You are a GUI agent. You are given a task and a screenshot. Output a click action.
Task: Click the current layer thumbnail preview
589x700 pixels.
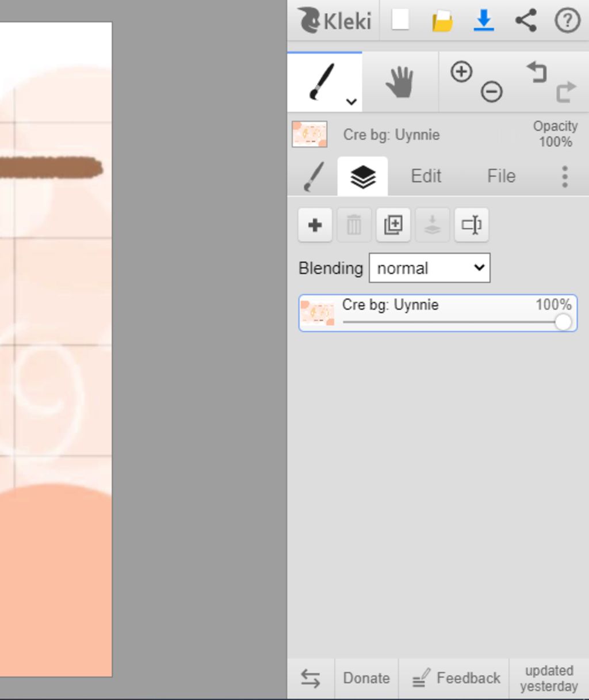click(x=309, y=134)
